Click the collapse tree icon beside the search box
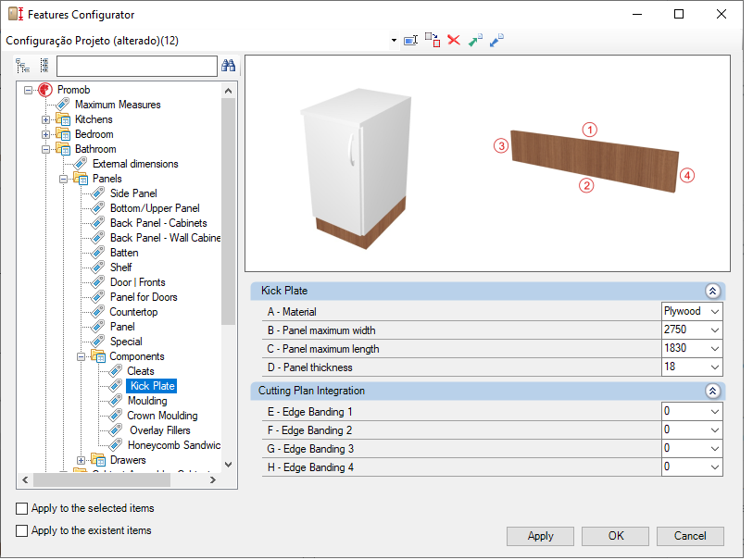This screenshot has width=753, height=560. (44, 66)
